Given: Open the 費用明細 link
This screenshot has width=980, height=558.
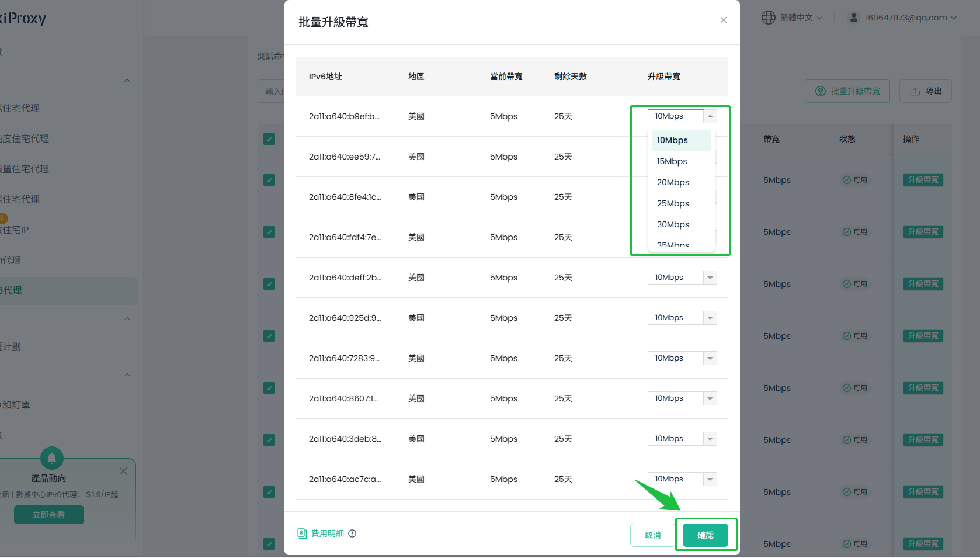Looking at the screenshot, I should point(328,533).
